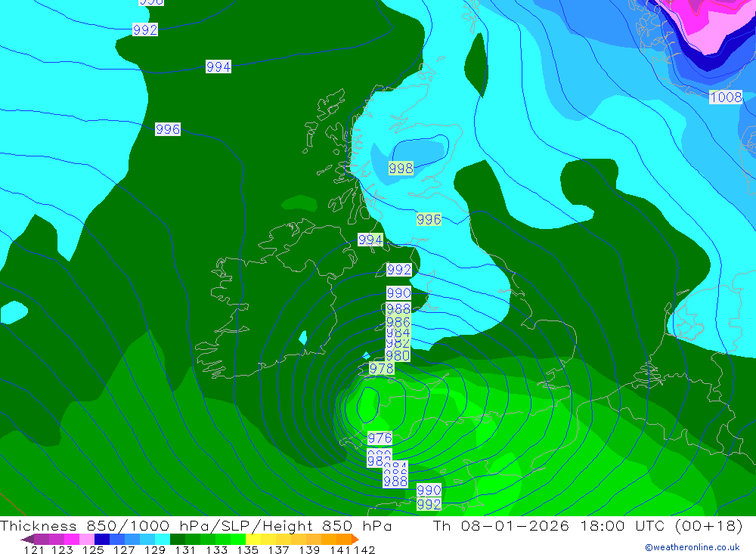This screenshot has width=756, height=554.
Task: Click the bright lime green legend swatch
Action: (x=238, y=539)
